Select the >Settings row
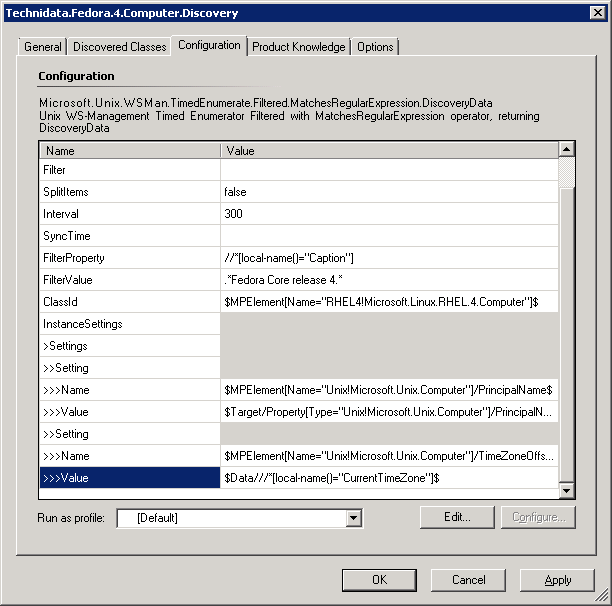Screen dimensions: 612x606 [x=130, y=346]
